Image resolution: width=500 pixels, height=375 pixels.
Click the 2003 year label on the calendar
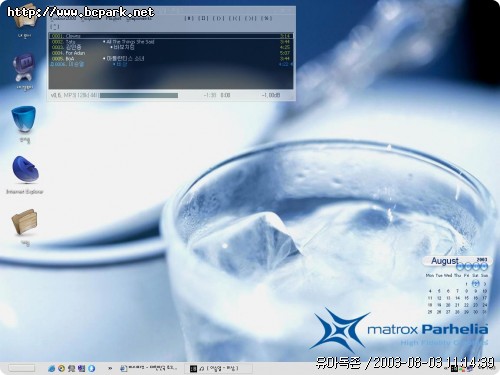pyautogui.click(x=482, y=259)
